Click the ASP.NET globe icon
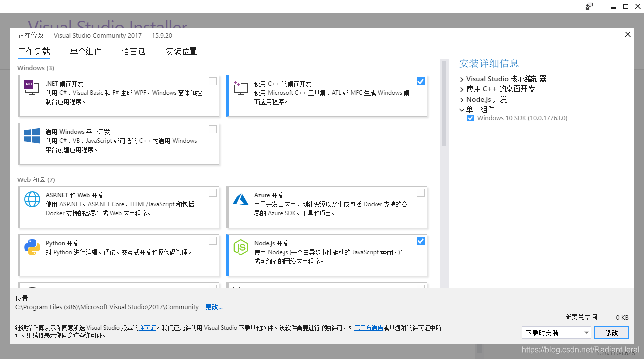644x359 pixels. [32, 199]
